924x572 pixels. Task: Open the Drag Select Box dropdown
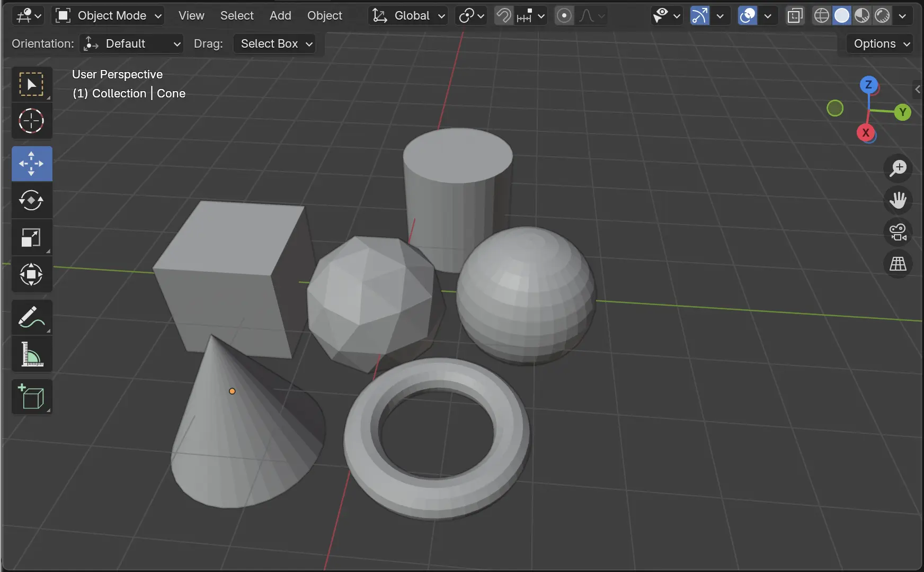275,44
